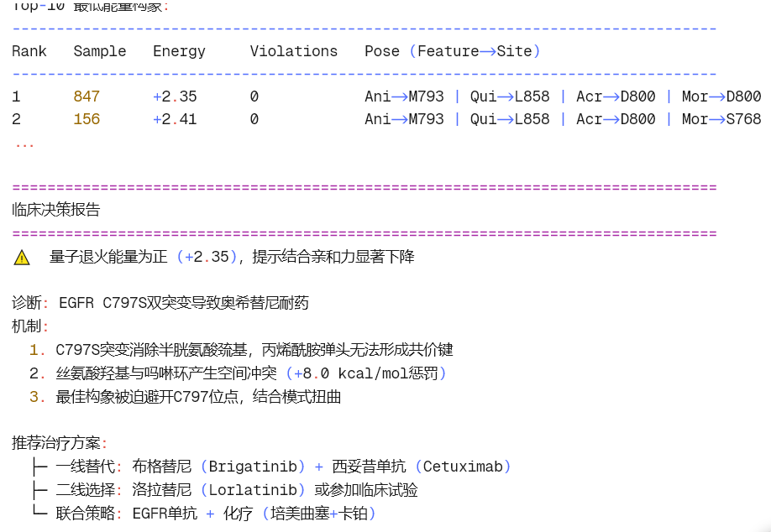Click sample number 156
Screen dimensions: 771x532
coord(87,119)
